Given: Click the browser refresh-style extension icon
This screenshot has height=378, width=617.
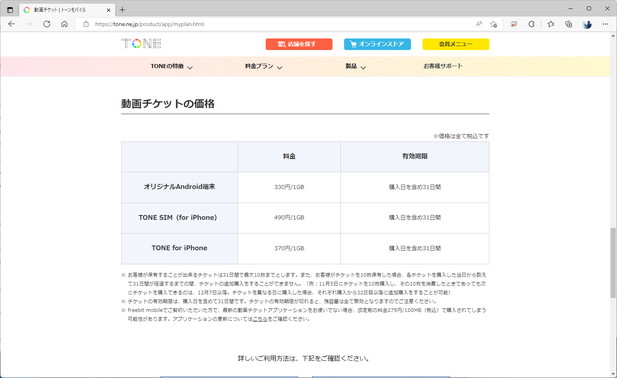Looking at the screenshot, I should point(531,24).
